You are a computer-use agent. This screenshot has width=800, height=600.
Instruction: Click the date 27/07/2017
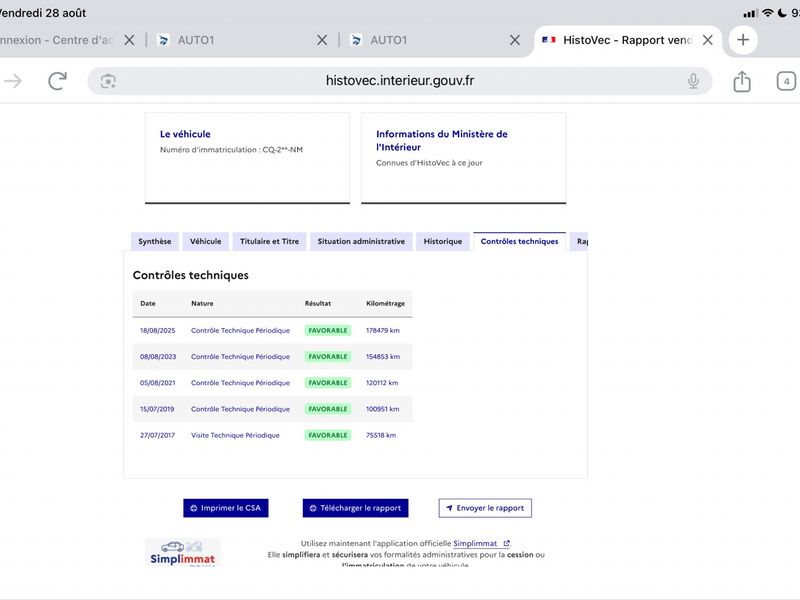click(157, 435)
